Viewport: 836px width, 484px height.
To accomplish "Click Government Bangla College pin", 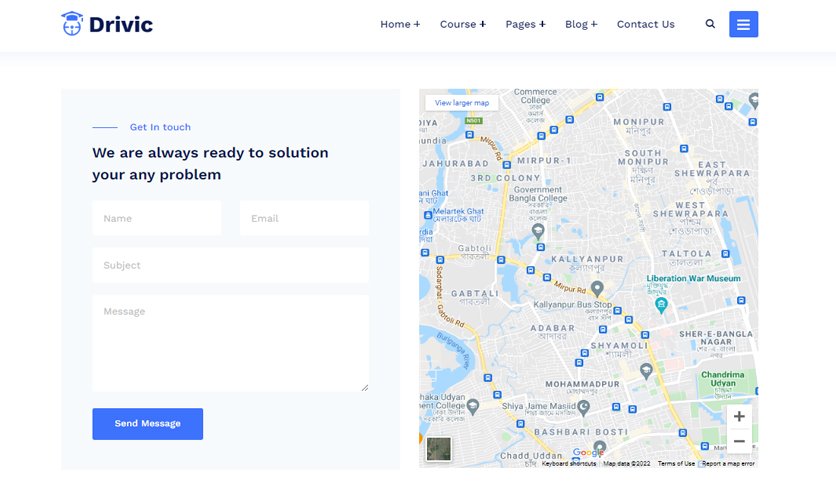I will click(538, 231).
